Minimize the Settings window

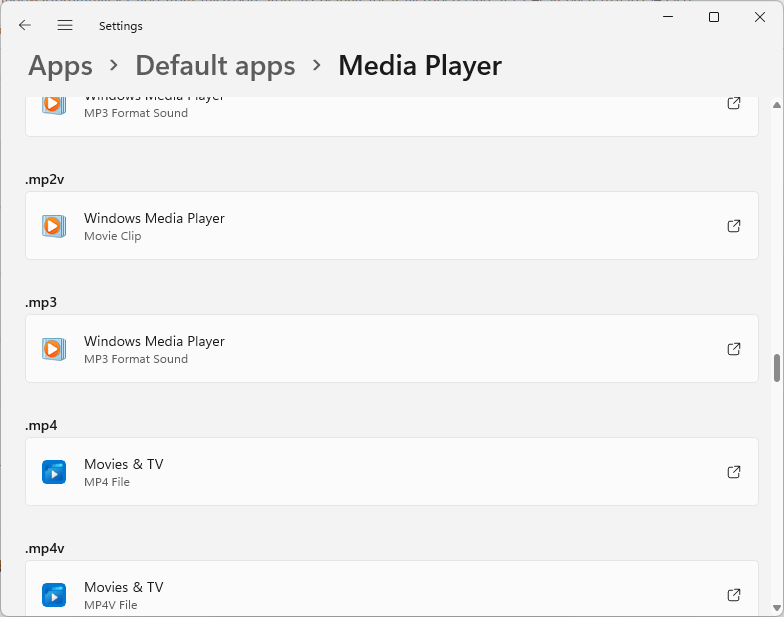click(668, 17)
